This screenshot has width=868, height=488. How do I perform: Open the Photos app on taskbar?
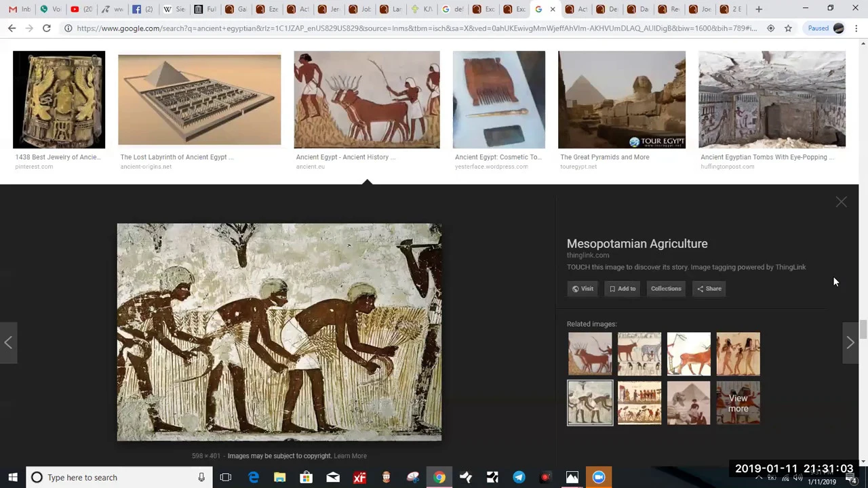click(x=572, y=477)
